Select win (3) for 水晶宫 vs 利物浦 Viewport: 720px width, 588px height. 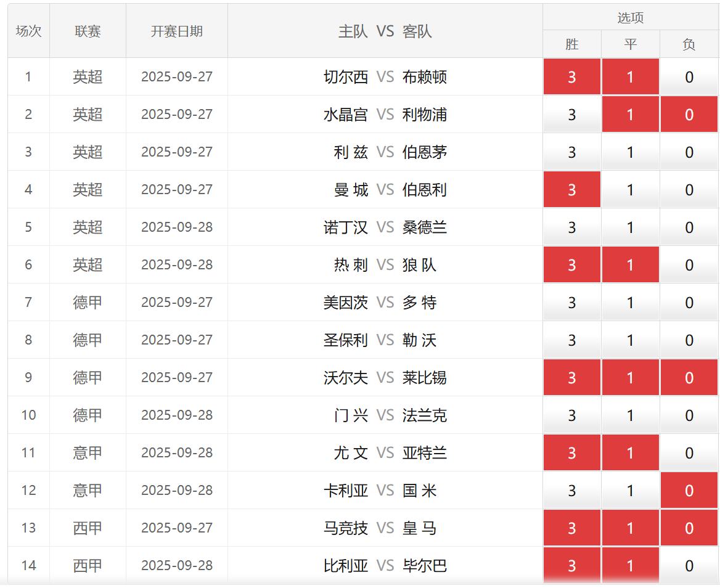coord(571,115)
